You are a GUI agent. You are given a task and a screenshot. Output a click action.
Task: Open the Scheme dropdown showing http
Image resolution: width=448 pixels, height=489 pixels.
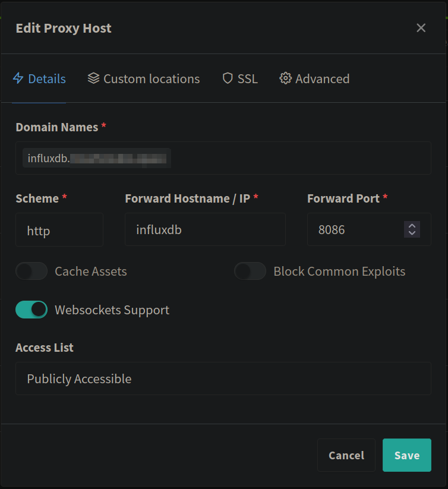pyautogui.click(x=59, y=230)
